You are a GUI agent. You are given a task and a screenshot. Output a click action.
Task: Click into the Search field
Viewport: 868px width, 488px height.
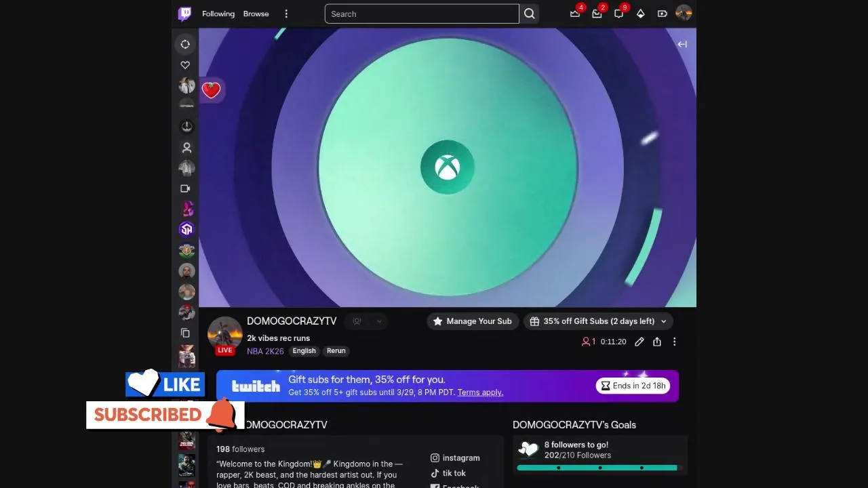[x=422, y=14]
